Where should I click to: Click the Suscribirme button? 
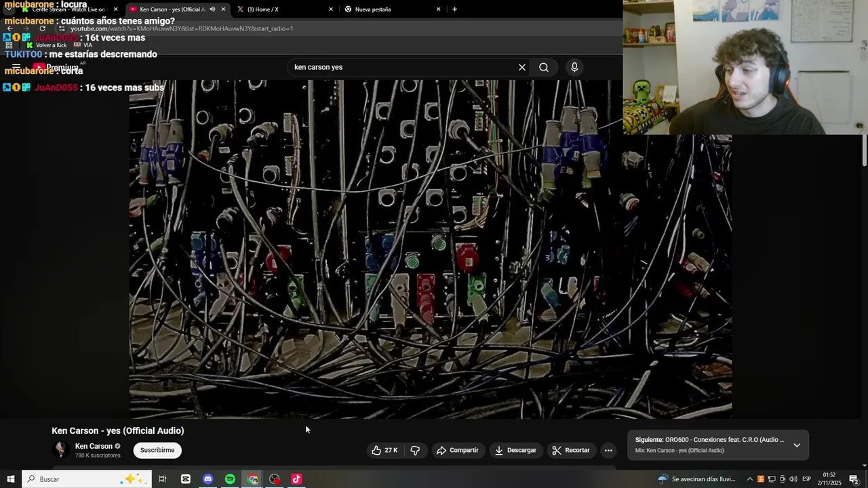point(157,450)
